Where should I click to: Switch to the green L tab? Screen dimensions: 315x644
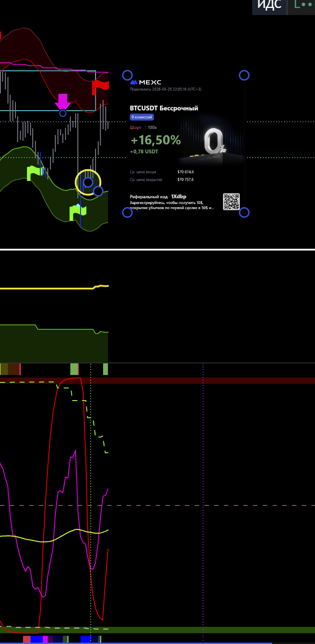coord(301,6)
